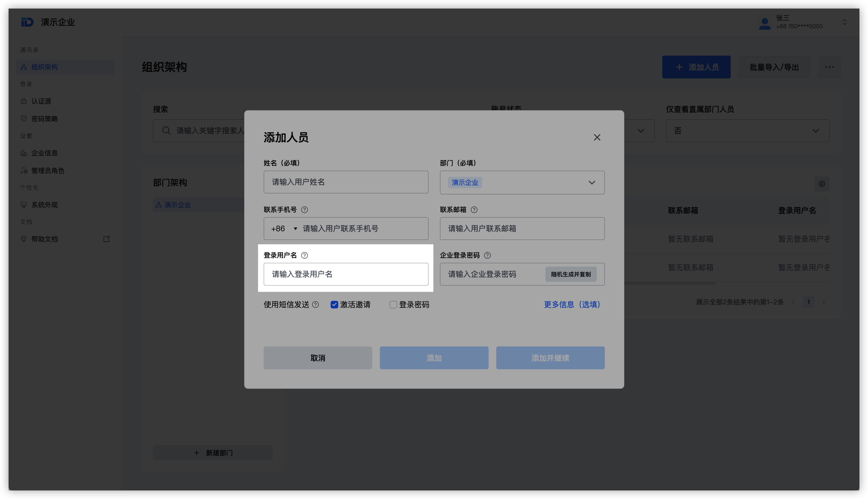Open 密码策略 sidebar item
This screenshot has height=499, width=868.
click(x=65, y=119)
